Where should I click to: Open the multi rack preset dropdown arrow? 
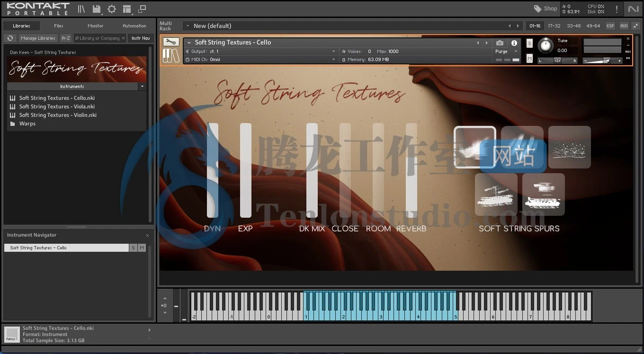[x=188, y=26]
